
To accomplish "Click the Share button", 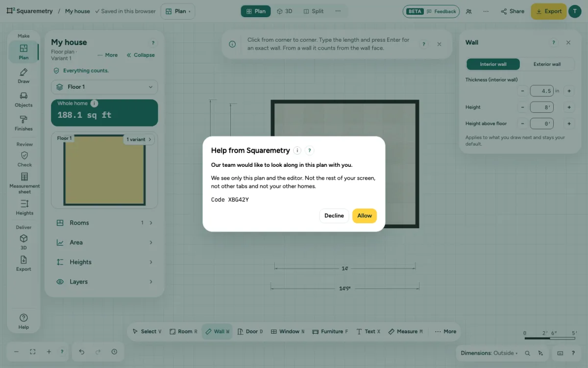I will tap(512, 11).
